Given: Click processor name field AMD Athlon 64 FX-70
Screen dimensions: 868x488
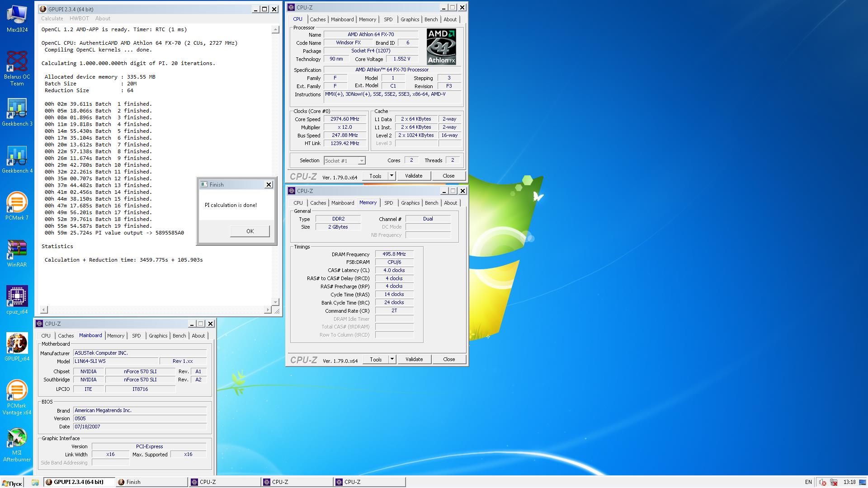Looking at the screenshot, I should pos(371,34).
